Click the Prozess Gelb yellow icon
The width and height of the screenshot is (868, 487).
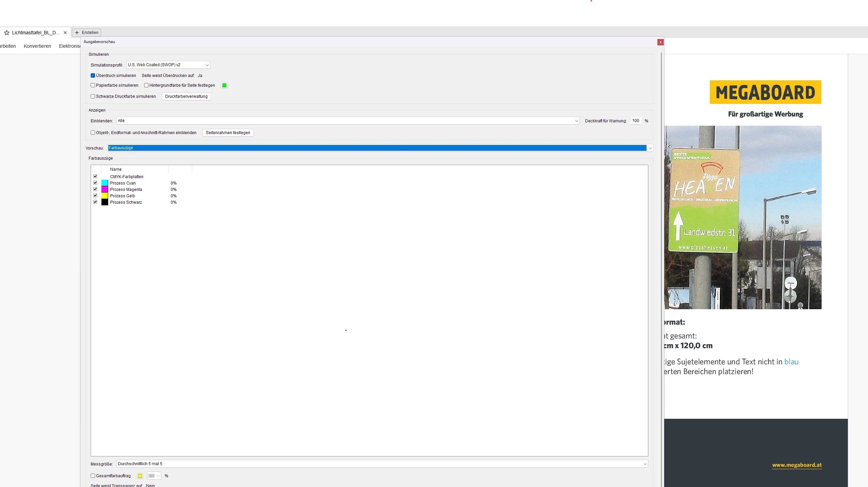point(104,196)
